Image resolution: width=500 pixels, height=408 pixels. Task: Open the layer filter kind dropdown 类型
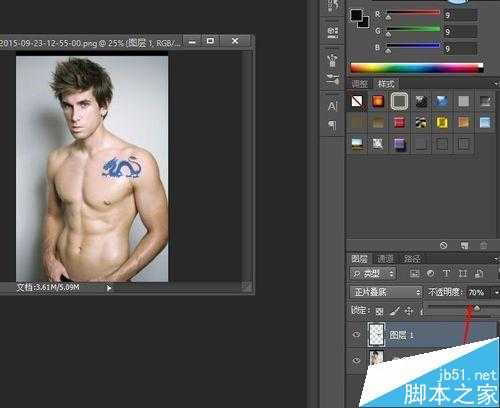click(x=373, y=274)
